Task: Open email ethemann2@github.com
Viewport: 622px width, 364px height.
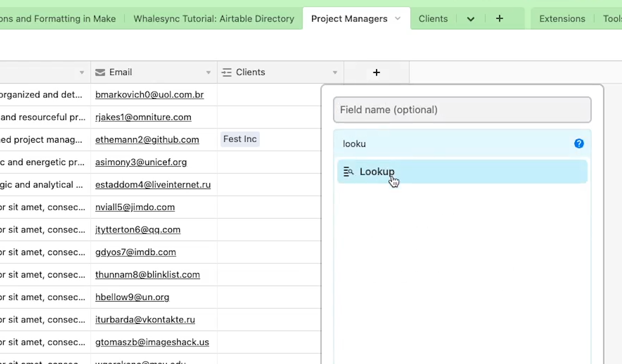Action: coord(147,140)
